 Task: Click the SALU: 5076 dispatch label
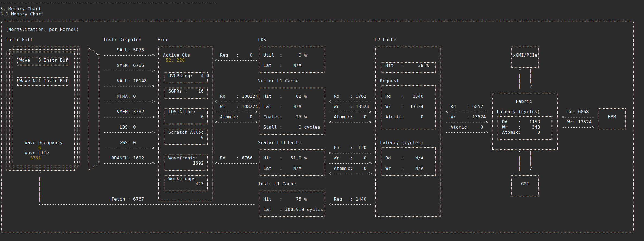tap(130, 50)
